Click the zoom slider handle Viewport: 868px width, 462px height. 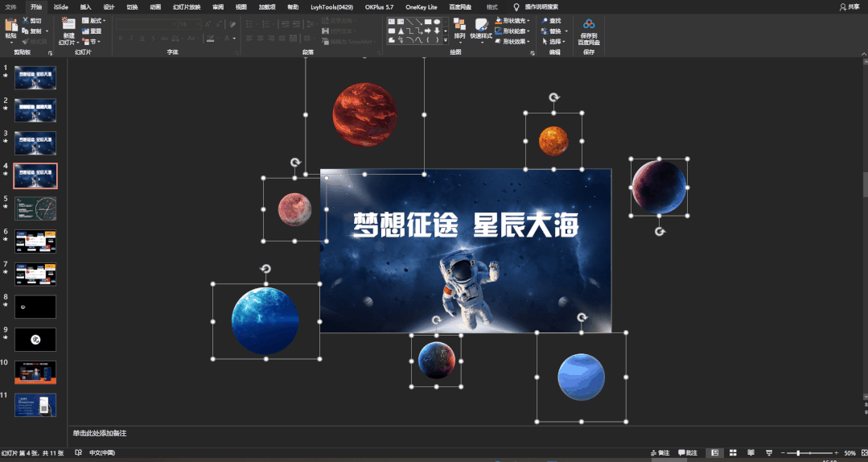pos(798,453)
